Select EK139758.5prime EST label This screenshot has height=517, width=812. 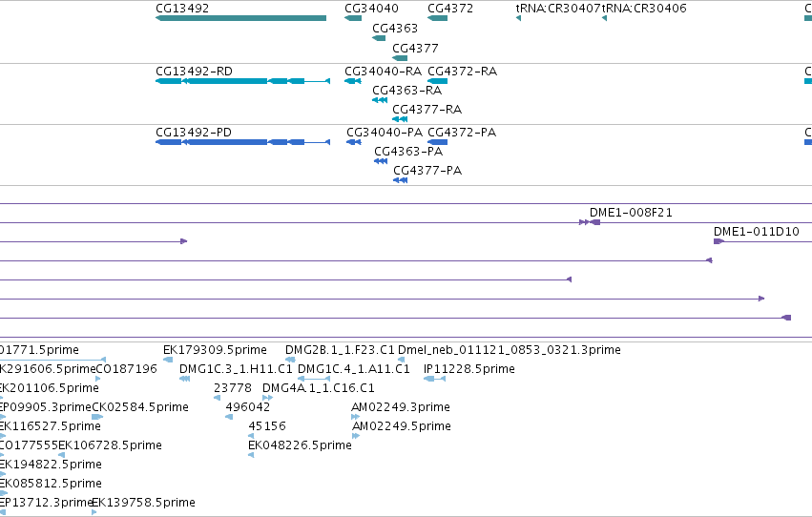coord(143,503)
